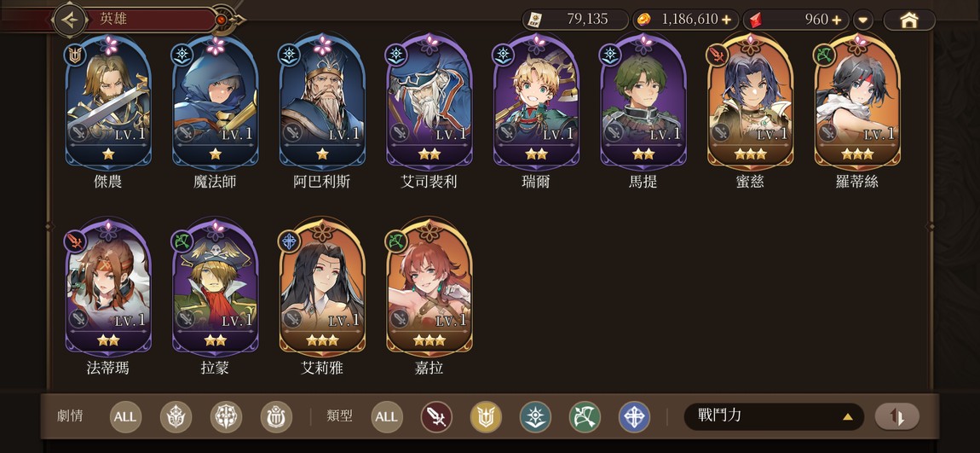The image size is (980, 453).
Task: Choose the 蜜慈 three-star hero card
Action: pos(750,113)
